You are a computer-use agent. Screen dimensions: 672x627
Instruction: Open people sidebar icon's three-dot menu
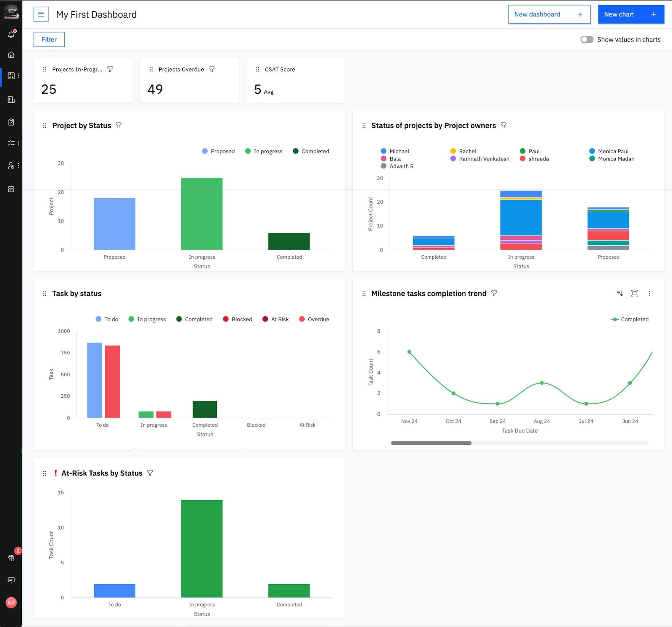[x=18, y=165]
